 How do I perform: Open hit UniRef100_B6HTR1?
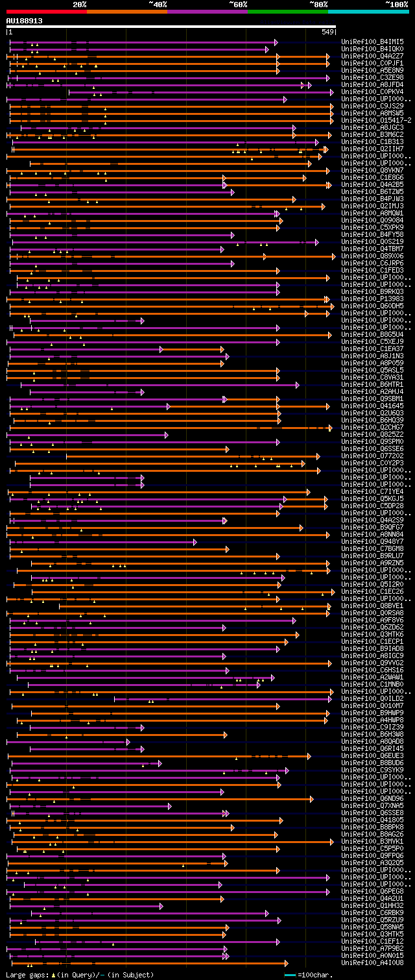[372, 384]
